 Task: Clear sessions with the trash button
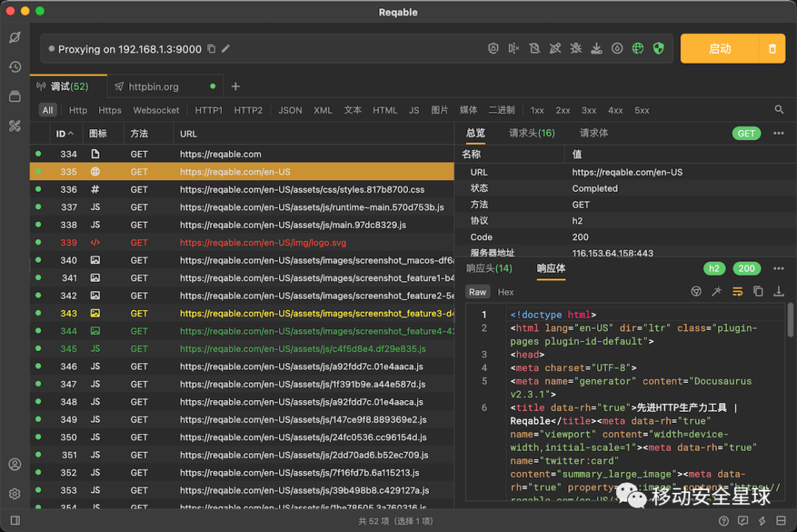[772, 49]
